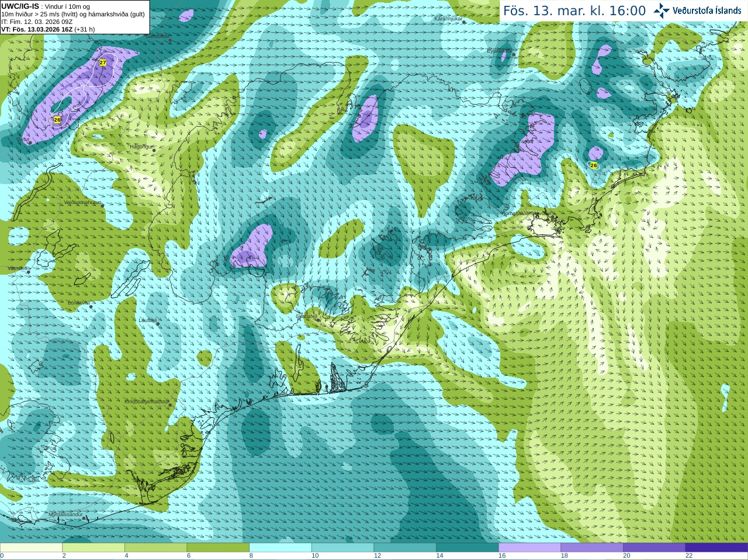The width and height of the screenshot is (748, 560).
Task: Select the 0–2 m/s pale legend color
Action: point(31,548)
